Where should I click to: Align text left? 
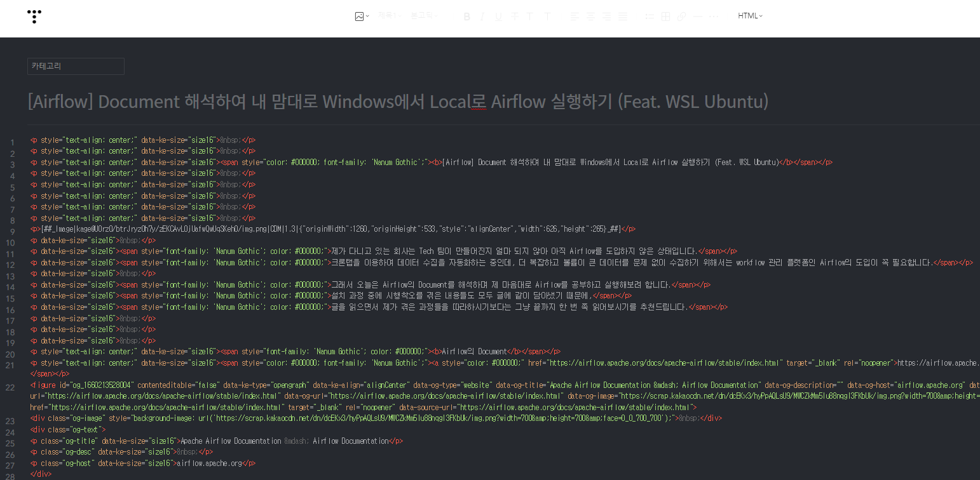(x=575, y=17)
